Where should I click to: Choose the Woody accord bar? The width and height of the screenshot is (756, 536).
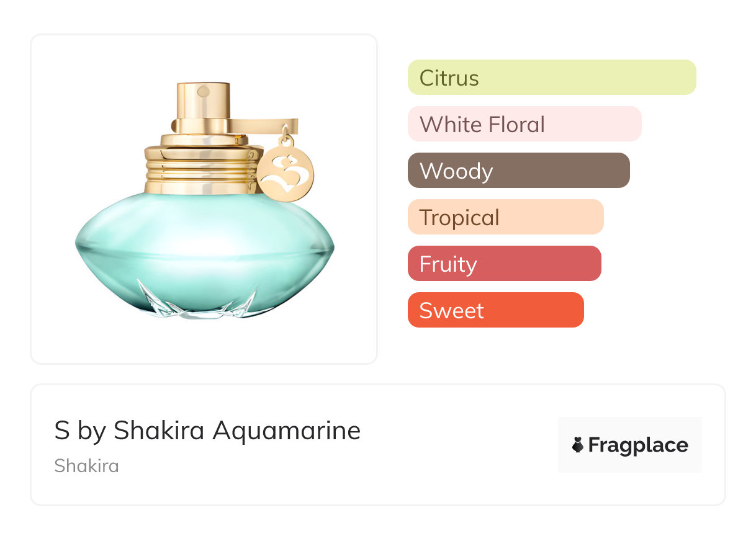(518, 171)
